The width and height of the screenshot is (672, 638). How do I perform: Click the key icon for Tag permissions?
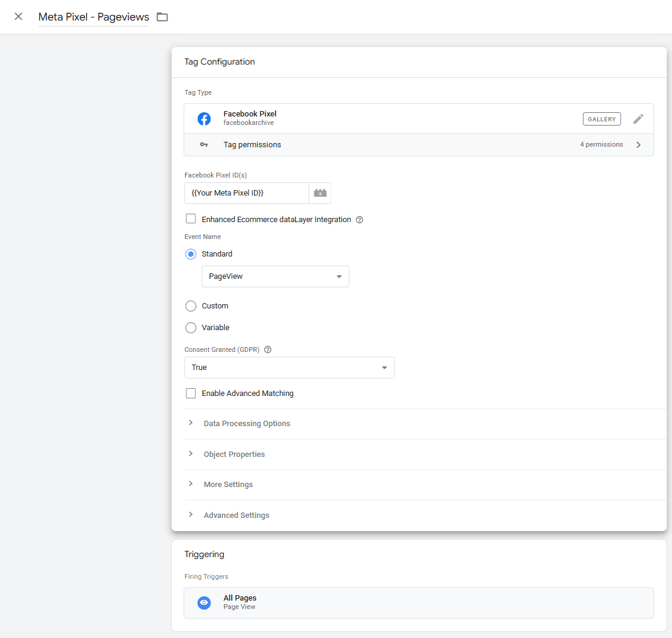[x=204, y=145]
